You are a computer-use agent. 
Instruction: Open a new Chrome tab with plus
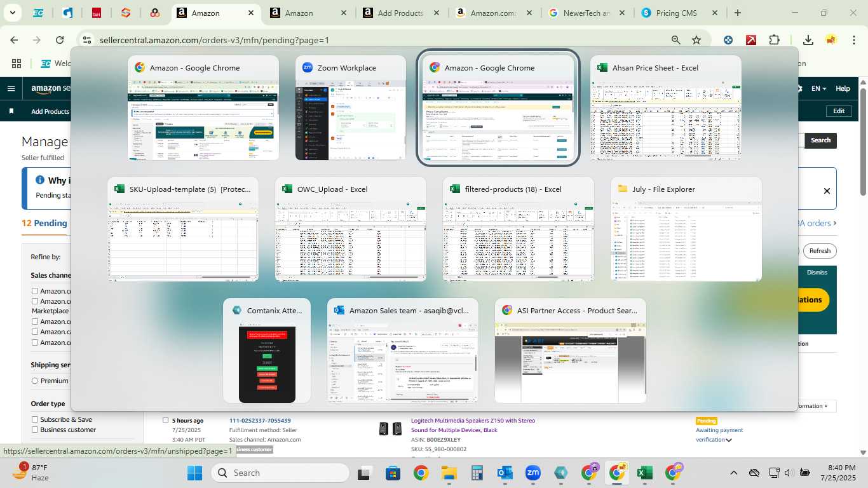pos(737,13)
